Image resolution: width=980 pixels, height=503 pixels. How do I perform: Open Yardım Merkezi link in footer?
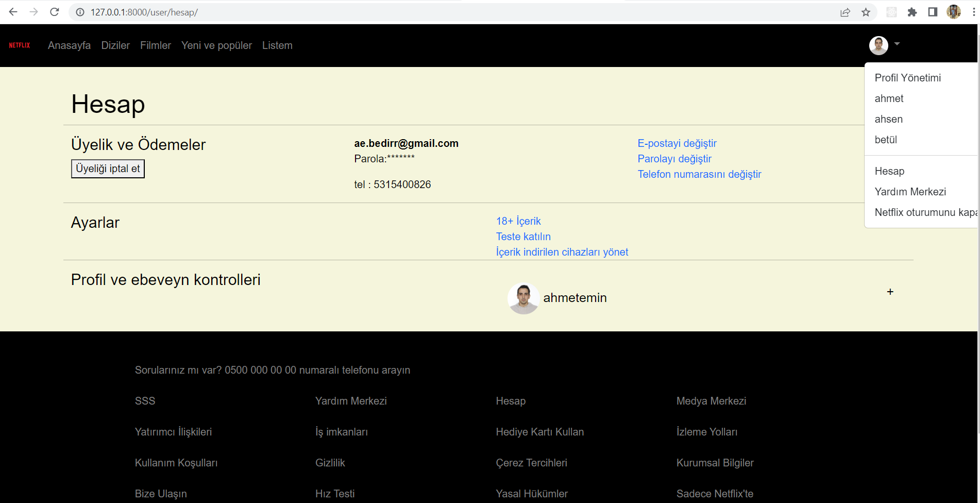pyautogui.click(x=350, y=401)
